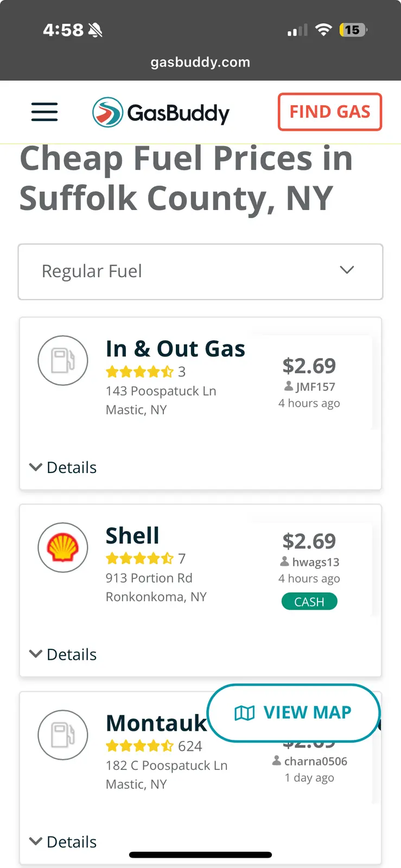Viewport: 401px width, 868px height.
Task: Open the hamburger navigation menu
Action: pyautogui.click(x=44, y=112)
